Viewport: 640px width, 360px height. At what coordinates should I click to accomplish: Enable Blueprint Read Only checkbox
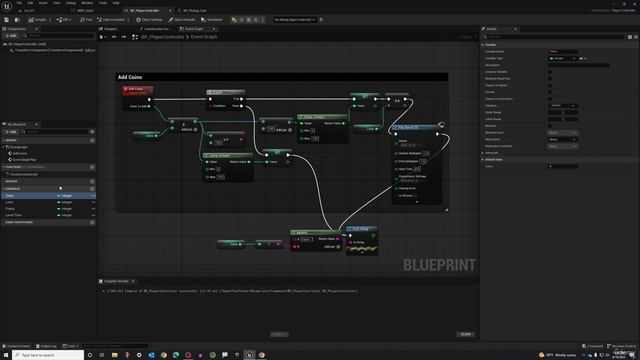[x=550, y=78]
